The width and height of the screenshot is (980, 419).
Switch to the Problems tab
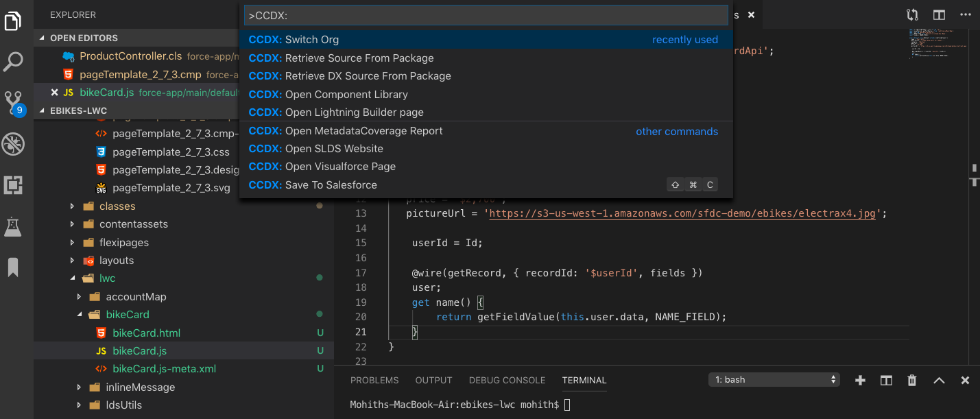pyautogui.click(x=374, y=380)
